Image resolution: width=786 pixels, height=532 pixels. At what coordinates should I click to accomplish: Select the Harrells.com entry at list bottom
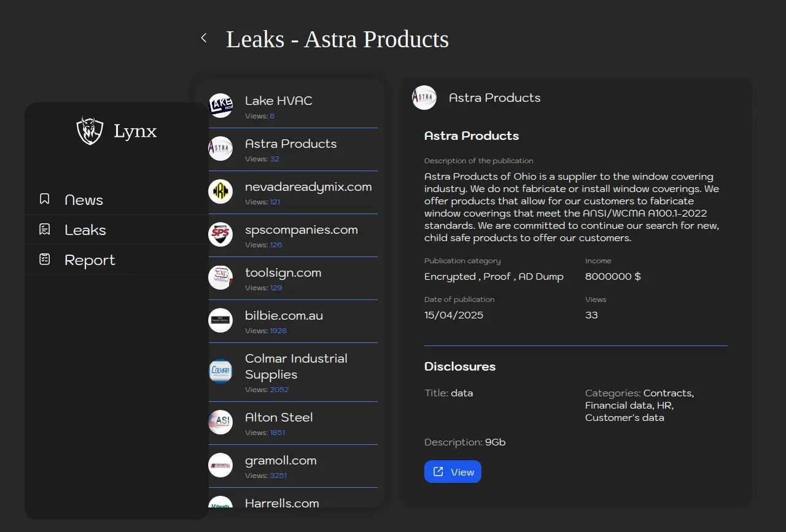(x=282, y=503)
